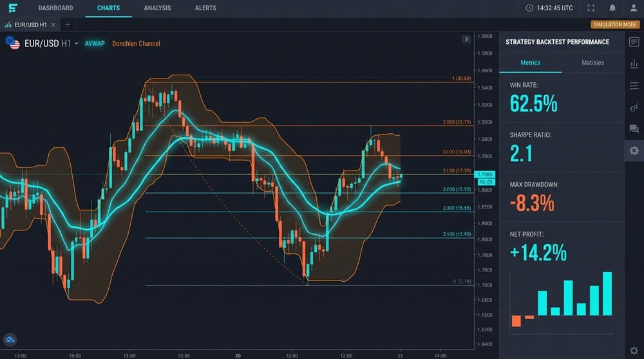Select Fibonacci level 2.100 (15.60) label
The image size is (644, 359).
pyautogui.click(x=457, y=234)
